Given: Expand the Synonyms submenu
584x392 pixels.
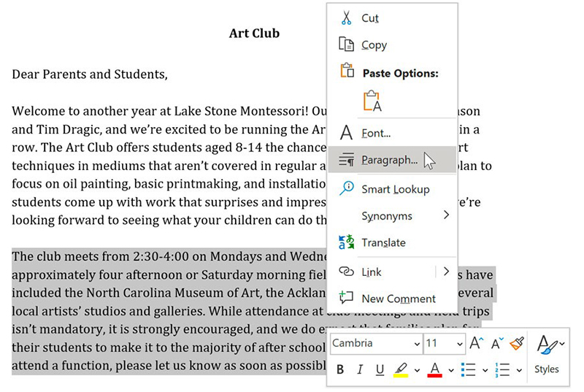Looking at the screenshot, I should [x=445, y=215].
